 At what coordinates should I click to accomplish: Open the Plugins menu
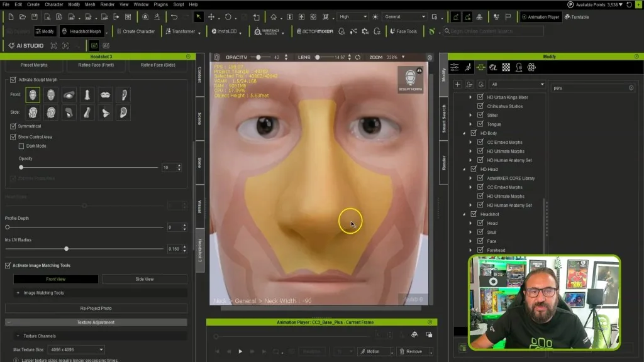point(160,4)
